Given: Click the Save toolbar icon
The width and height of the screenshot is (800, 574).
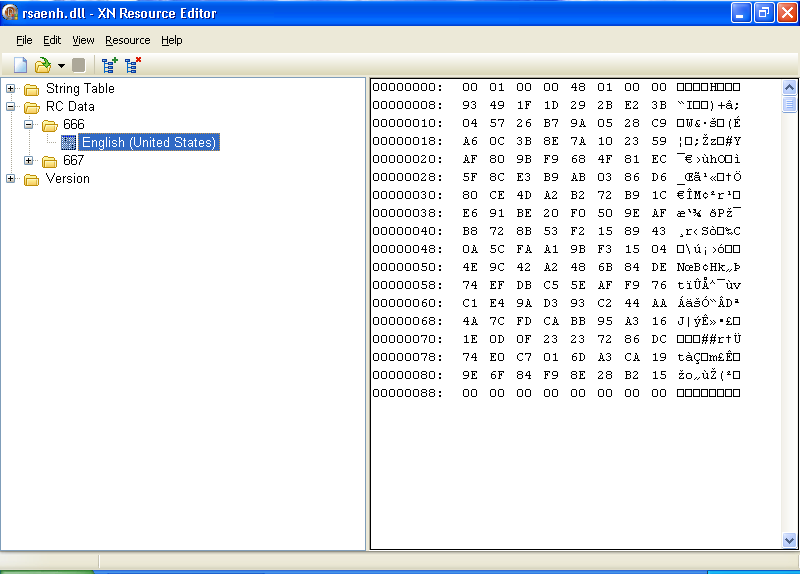Looking at the screenshot, I should 78,65.
